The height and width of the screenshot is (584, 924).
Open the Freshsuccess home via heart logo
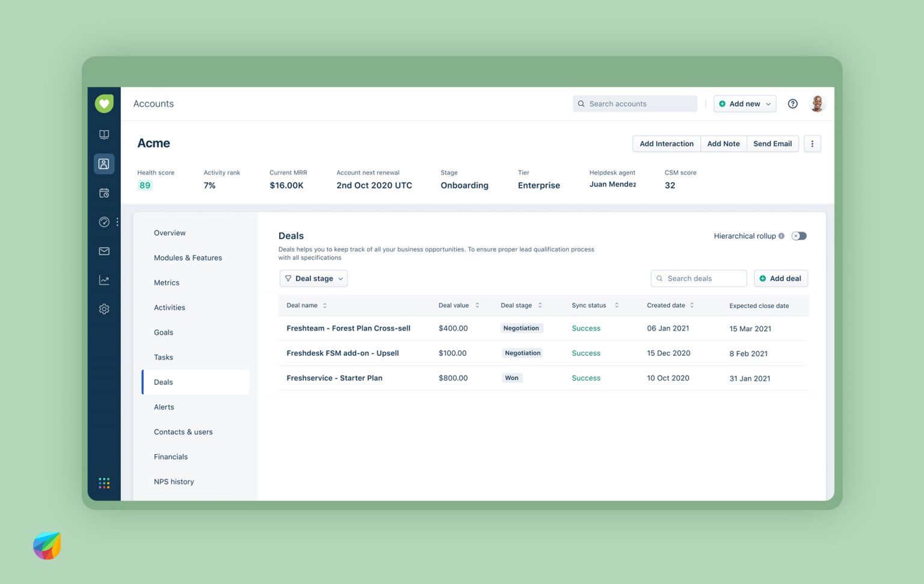103,103
